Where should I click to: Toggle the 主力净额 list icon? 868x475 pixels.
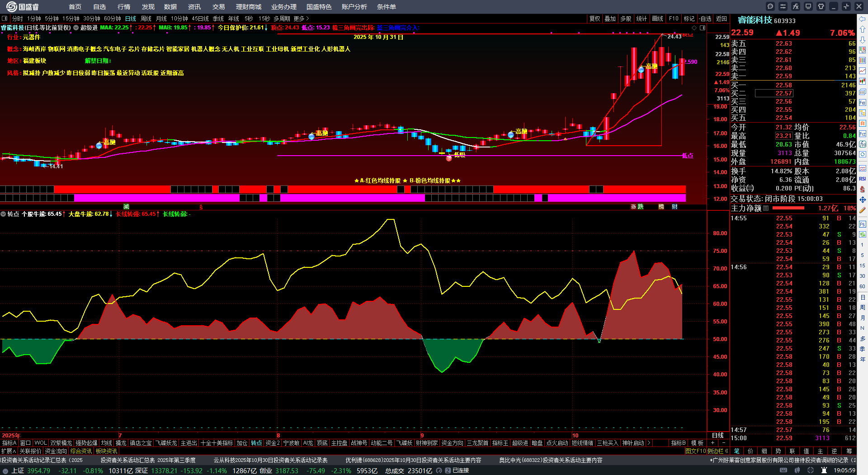click(x=766, y=208)
